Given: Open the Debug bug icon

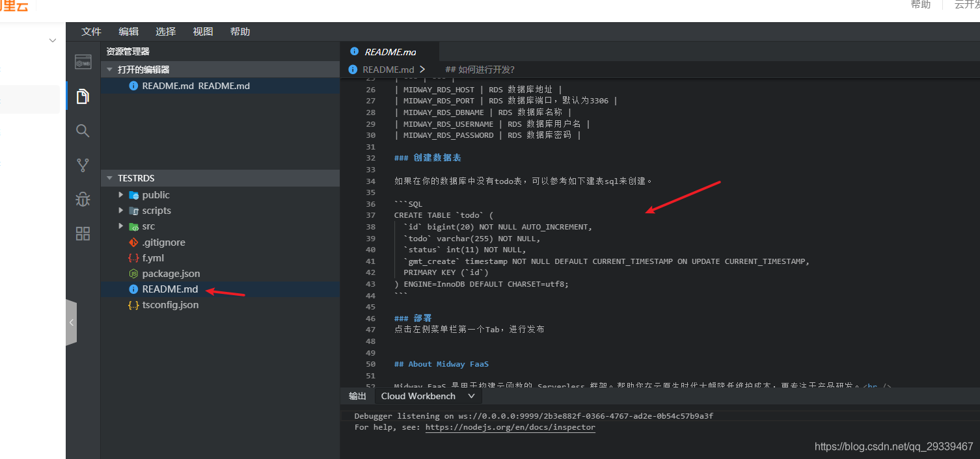Looking at the screenshot, I should (83, 200).
